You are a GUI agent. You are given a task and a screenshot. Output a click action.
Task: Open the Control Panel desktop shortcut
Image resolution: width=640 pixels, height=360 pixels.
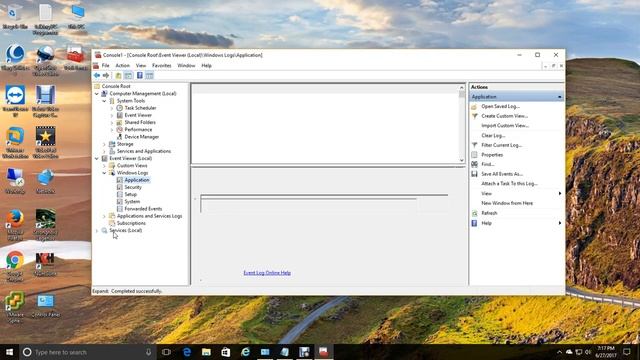[x=45, y=306]
